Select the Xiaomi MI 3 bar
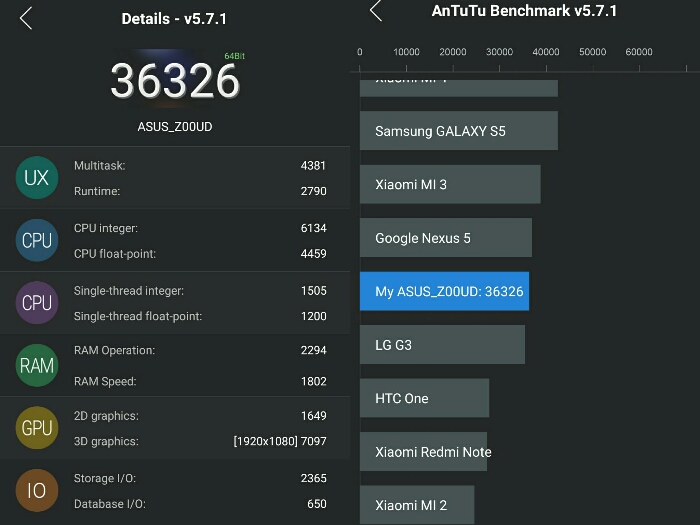 [450, 184]
